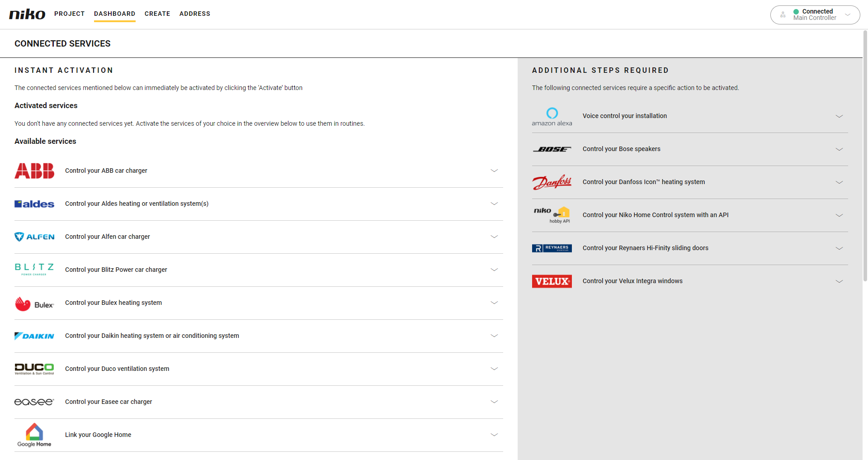Click the Daikin brand logo
This screenshot has width=868, height=460.
34,336
